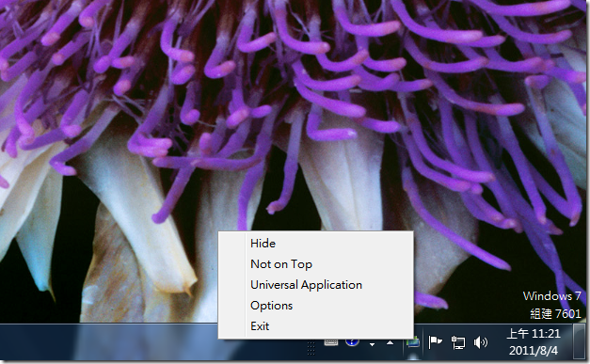Click Exit to quit the tray app
590x364 pixels.
pos(316,326)
